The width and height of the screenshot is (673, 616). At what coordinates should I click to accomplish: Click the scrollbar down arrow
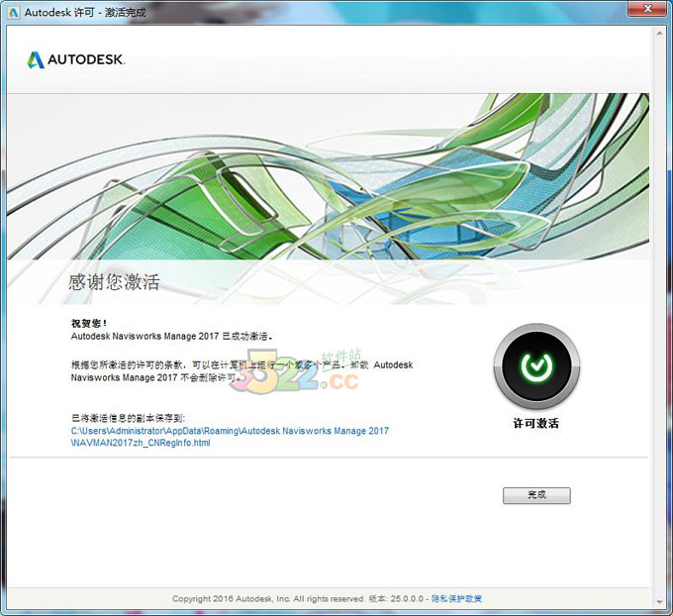coord(659,601)
